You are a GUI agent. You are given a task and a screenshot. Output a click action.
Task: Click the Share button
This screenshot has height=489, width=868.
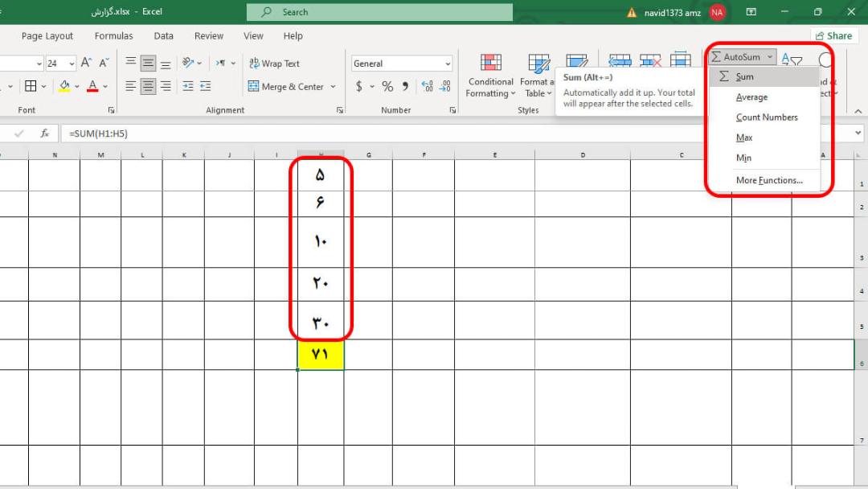[x=833, y=36]
